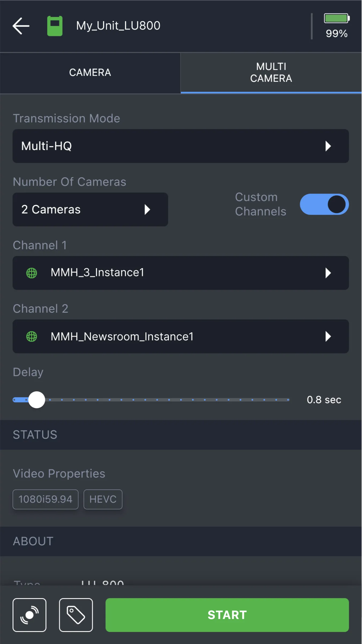Turn off the Custom Channels toggle
The image size is (362, 644).
[324, 204]
